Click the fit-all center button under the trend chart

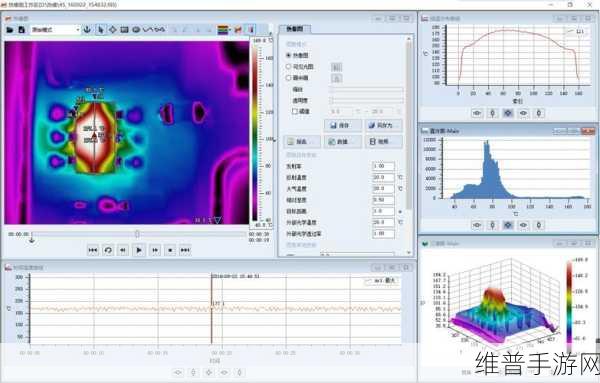pyautogui.click(x=209, y=372)
